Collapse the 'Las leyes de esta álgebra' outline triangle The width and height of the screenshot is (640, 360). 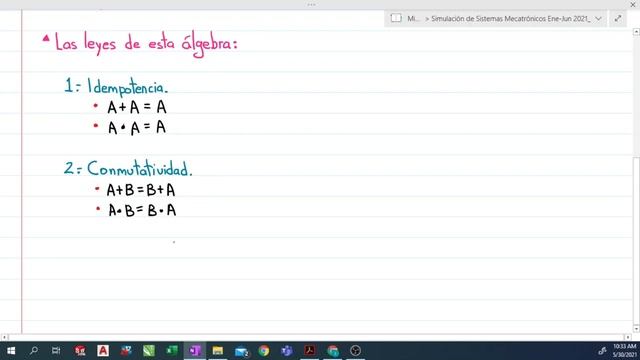click(x=46, y=38)
